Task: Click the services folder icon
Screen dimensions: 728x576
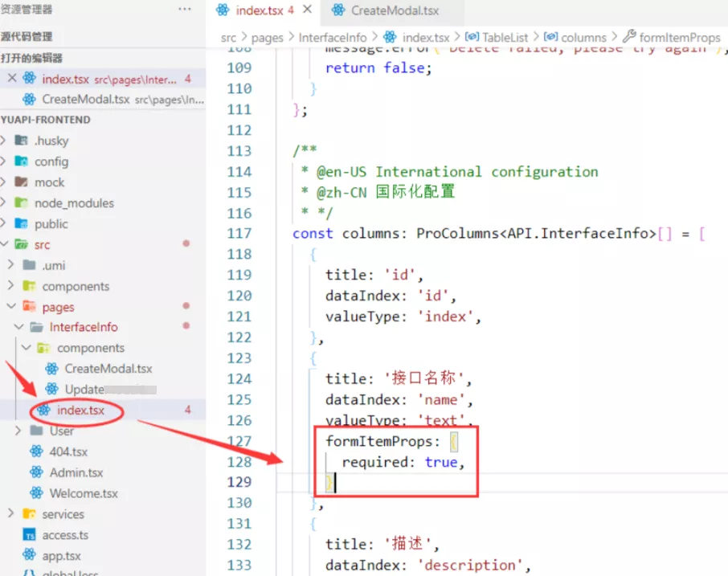Action: click(29, 514)
